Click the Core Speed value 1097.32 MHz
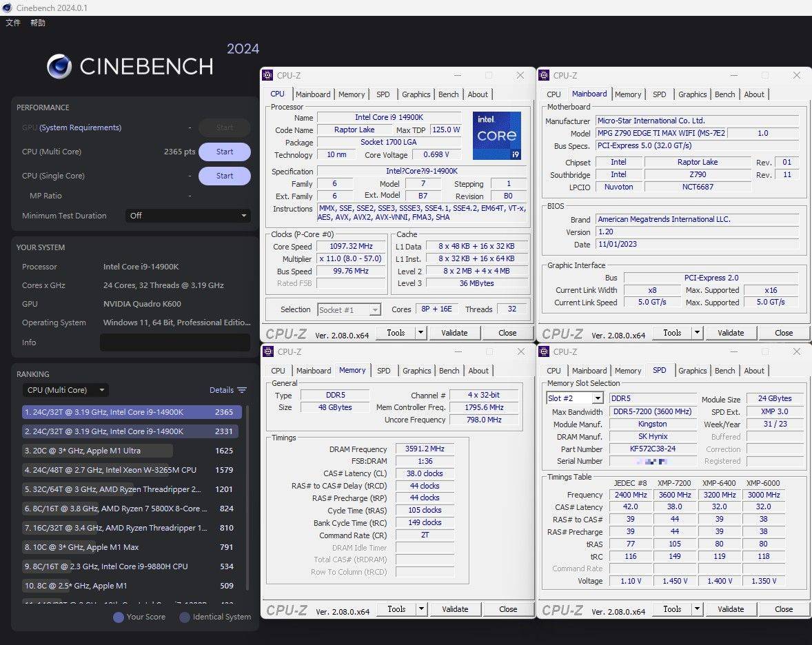Image resolution: width=812 pixels, height=645 pixels. [351, 247]
